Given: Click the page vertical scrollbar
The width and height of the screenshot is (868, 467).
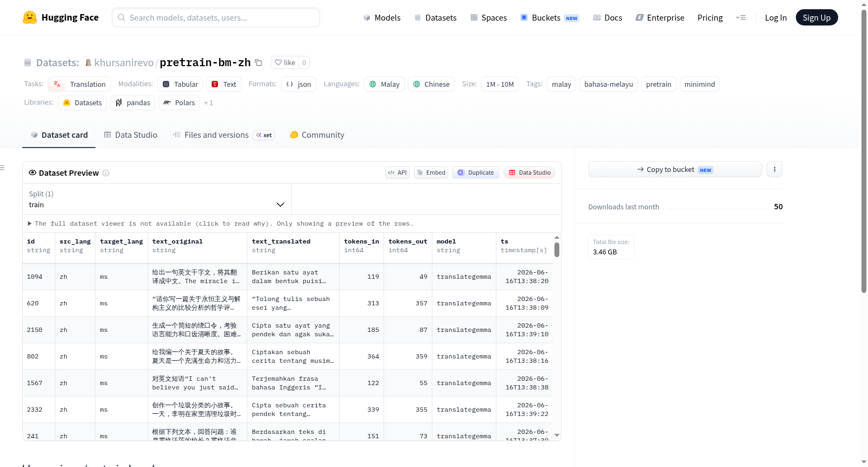Looking at the screenshot, I should (x=864, y=151).
